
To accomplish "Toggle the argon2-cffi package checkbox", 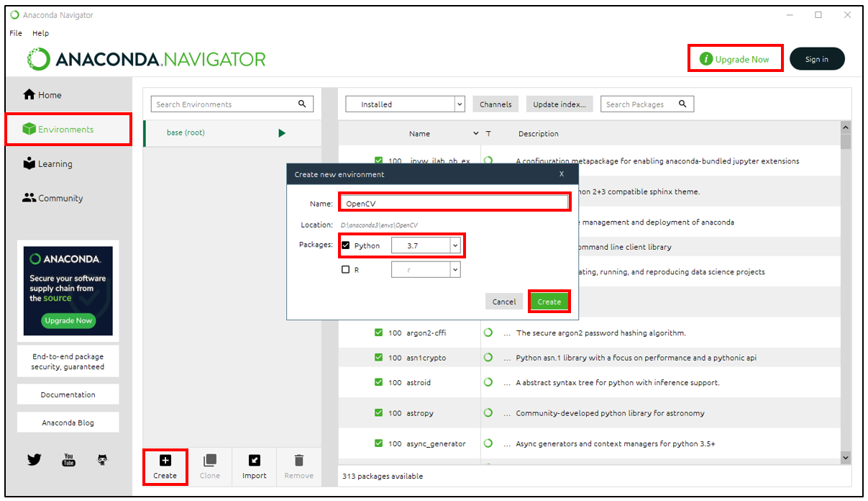I will coord(378,333).
